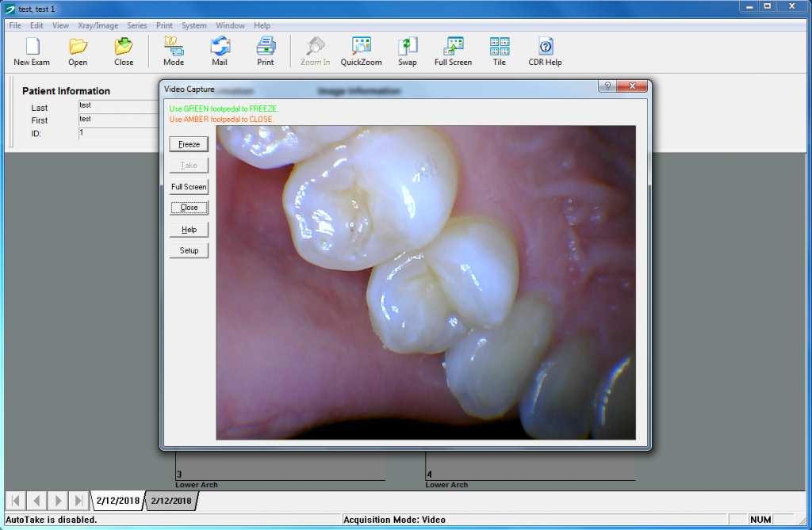Enter Full Screen using the toolbar icon
Image resolution: width=812 pixels, height=530 pixels.
pyautogui.click(x=453, y=51)
